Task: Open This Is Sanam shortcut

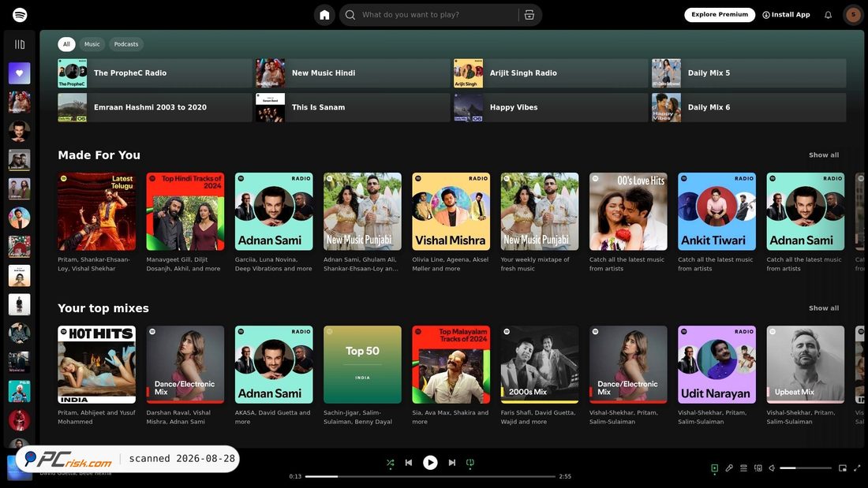Action: [353, 107]
